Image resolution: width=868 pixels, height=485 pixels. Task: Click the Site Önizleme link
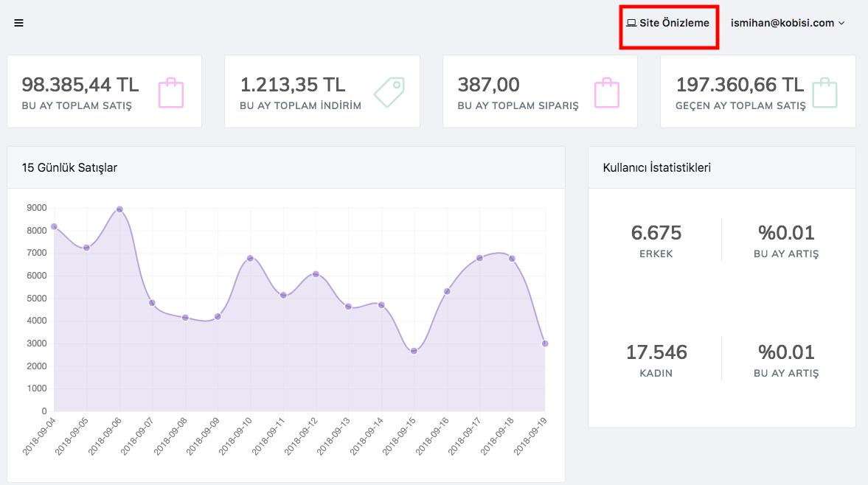(x=674, y=23)
